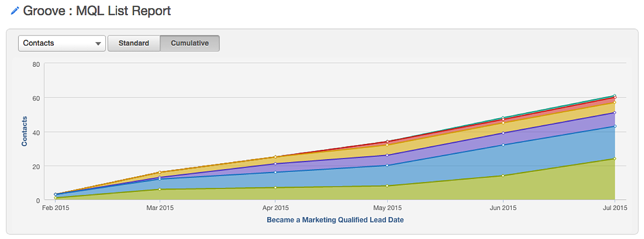The width and height of the screenshot is (644, 239).
Task: Click the green series point at Jun 2015
Action: (503, 176)
